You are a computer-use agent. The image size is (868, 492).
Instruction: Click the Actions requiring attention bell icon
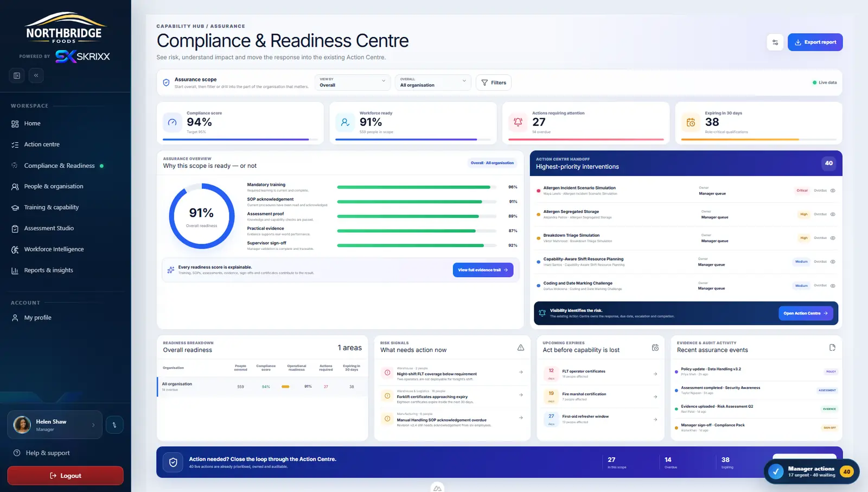pos(518,123)
